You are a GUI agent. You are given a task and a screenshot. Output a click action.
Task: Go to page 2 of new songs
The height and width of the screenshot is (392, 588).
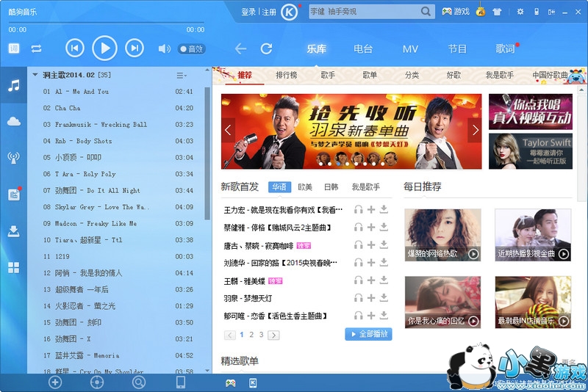(251, 335)
